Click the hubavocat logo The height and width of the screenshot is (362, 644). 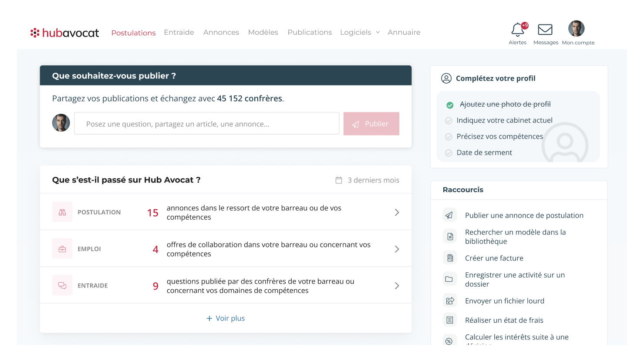tap(64, 32)
